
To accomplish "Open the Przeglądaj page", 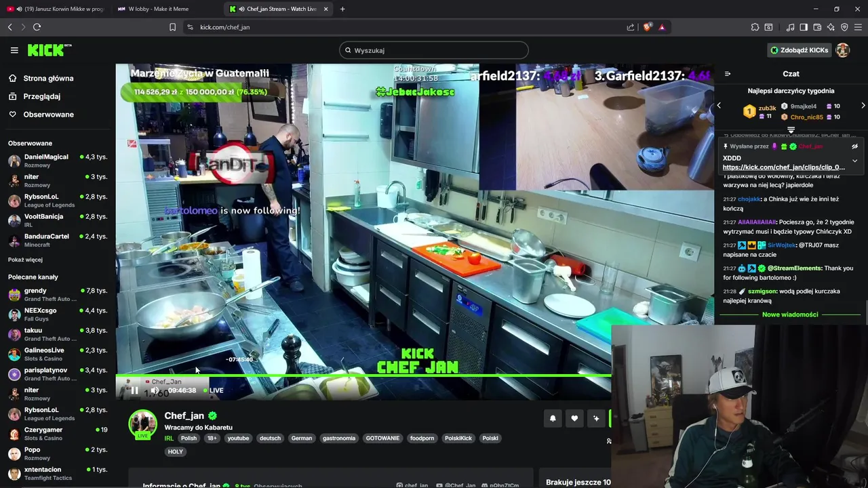I will (x=41, y=96).
